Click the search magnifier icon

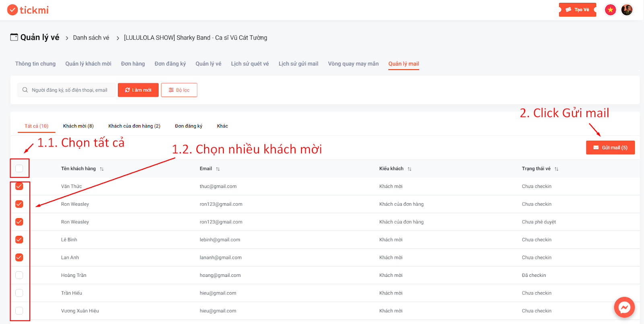(25, 90)
